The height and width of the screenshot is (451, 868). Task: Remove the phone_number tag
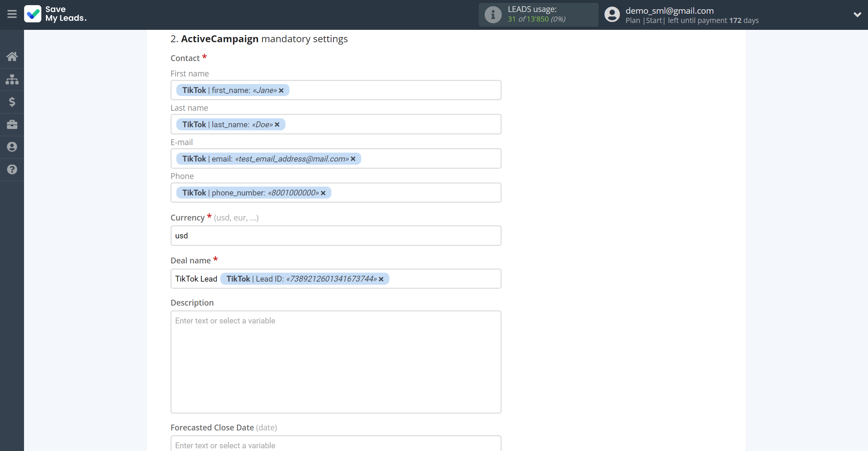pyautogui.click(x=323, y=193)
